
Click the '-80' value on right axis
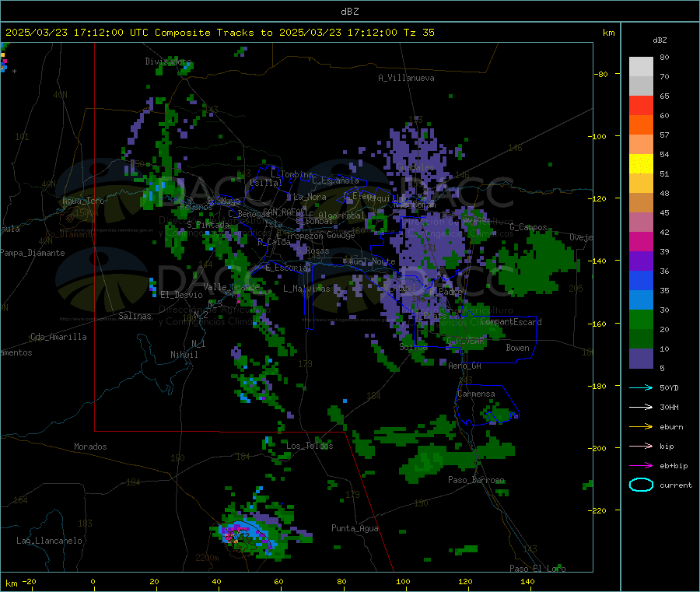[601, 74]
